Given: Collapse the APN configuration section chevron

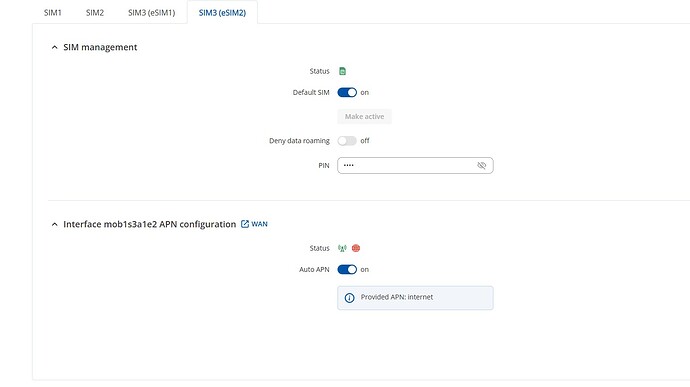Looking at the screenshot, I should (x=55, y=224).
